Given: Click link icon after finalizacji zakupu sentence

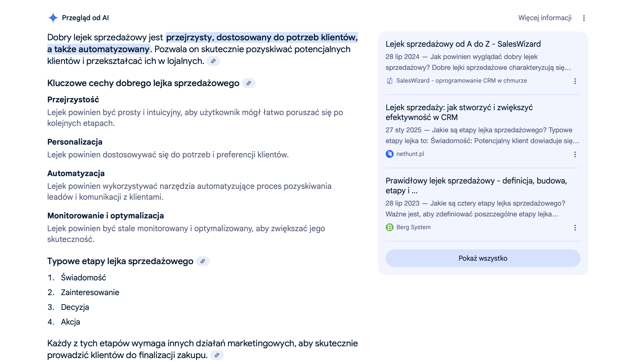Looking at the screenshot, I should pyautogui.click(x=217, y=355).
